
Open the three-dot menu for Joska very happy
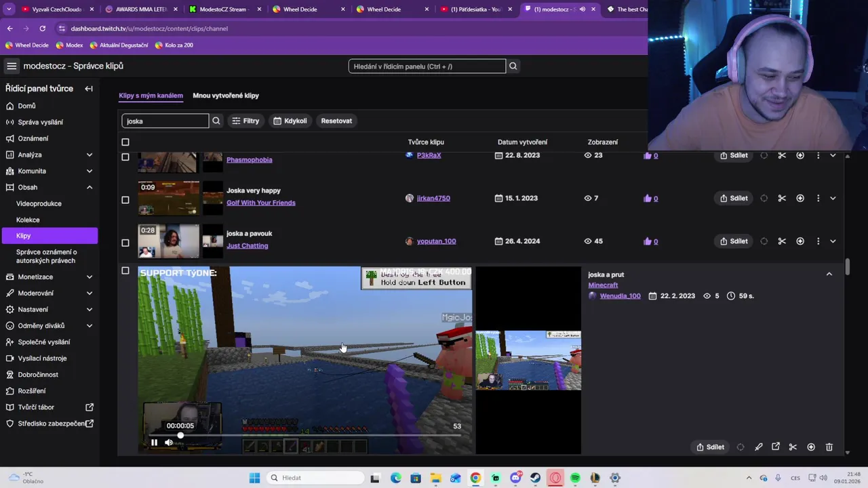[818, 198]
